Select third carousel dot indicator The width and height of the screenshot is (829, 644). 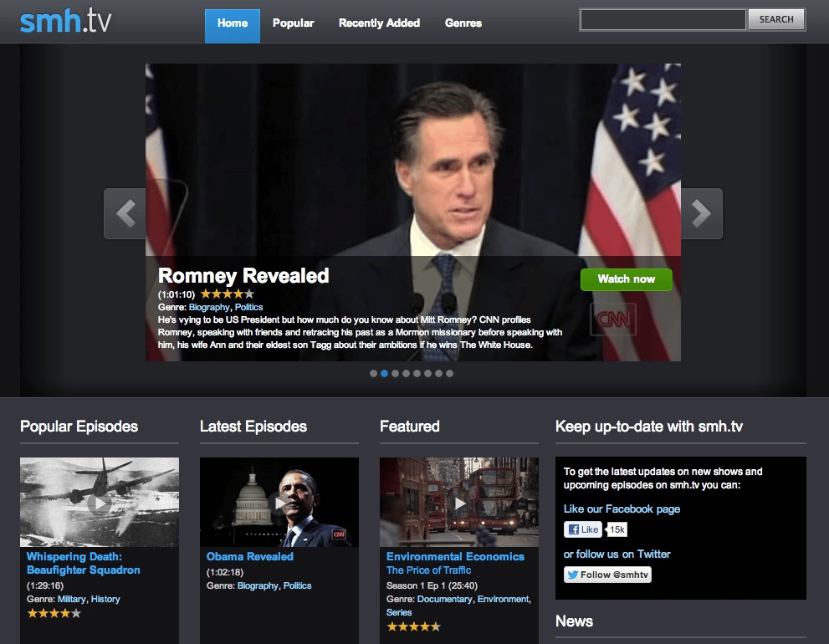point(395,373)
